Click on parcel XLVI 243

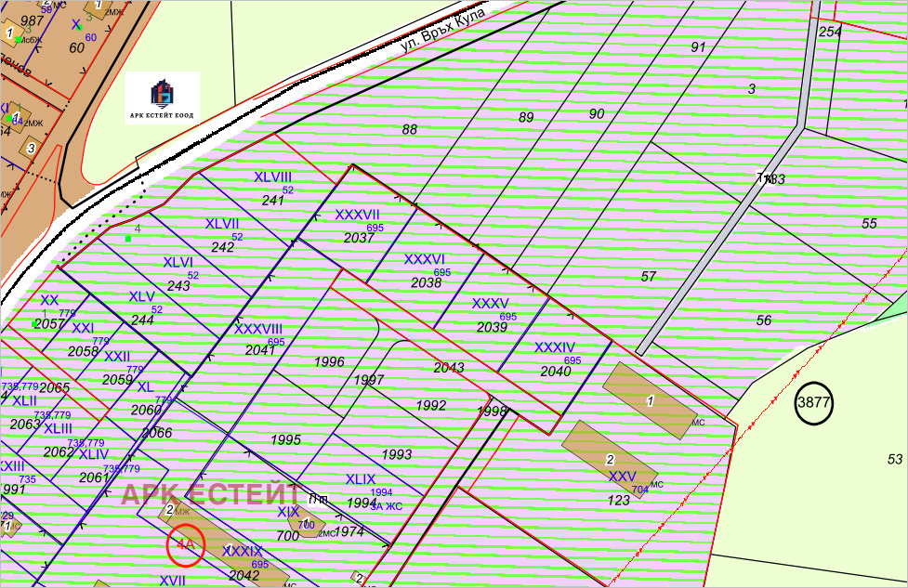point(178,273)
